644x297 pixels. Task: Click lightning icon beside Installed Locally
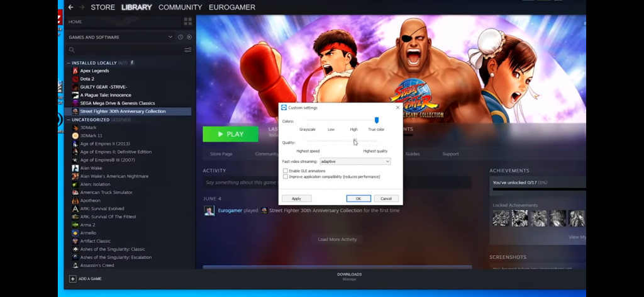pos(132,63)
